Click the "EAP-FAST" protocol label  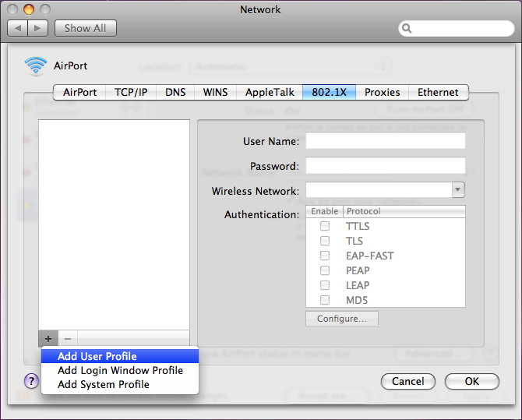(x=370, y=256)
